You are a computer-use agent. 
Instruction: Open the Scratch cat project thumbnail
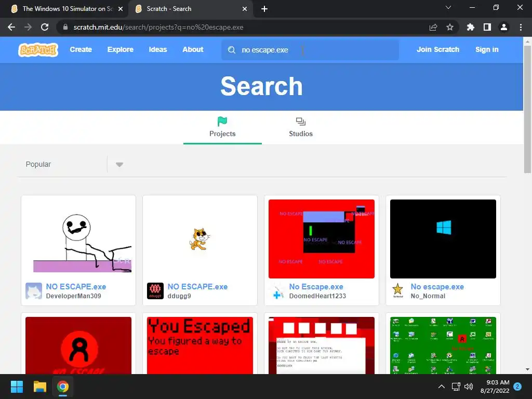(x=200, y=239)
